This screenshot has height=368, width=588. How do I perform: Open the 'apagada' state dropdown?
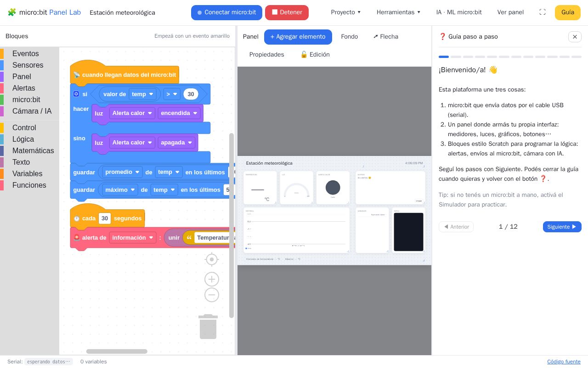click(176, 143)
